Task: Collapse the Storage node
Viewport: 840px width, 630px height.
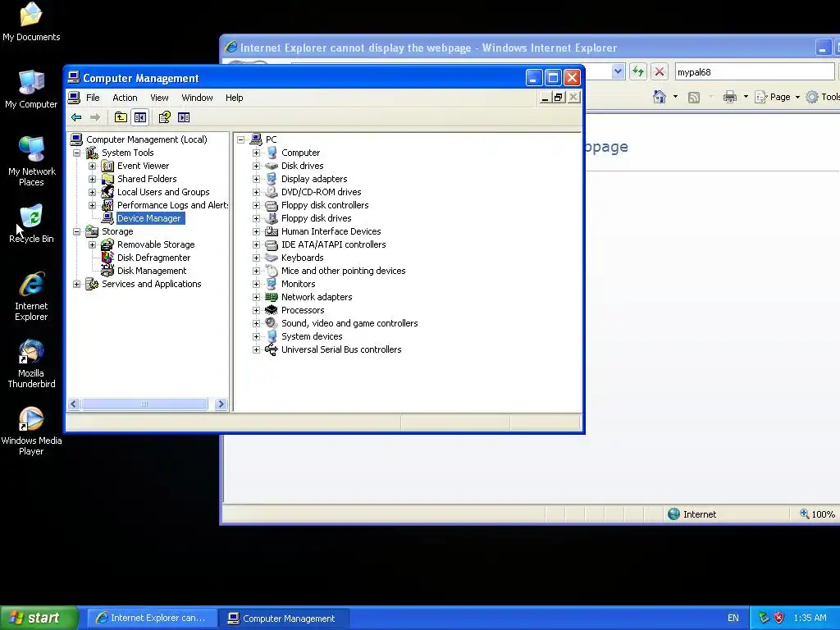Action: point(76,231)
